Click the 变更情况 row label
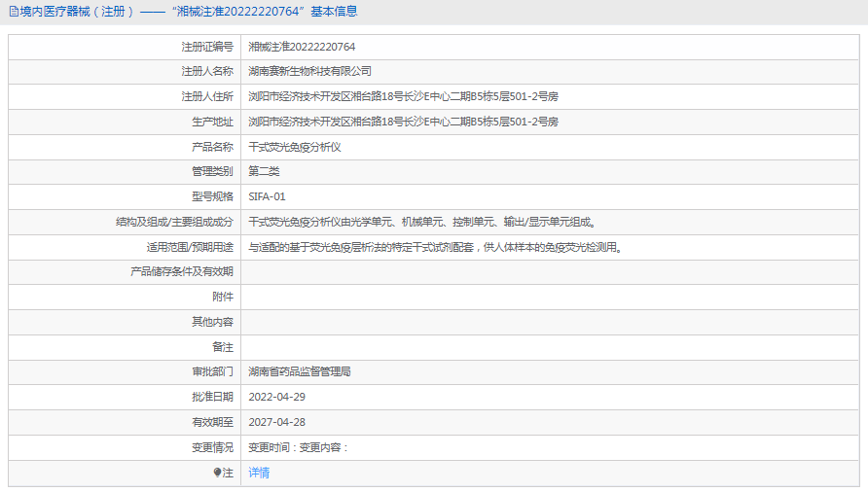This screenshot has width=868, height=492. coord(212,447)
